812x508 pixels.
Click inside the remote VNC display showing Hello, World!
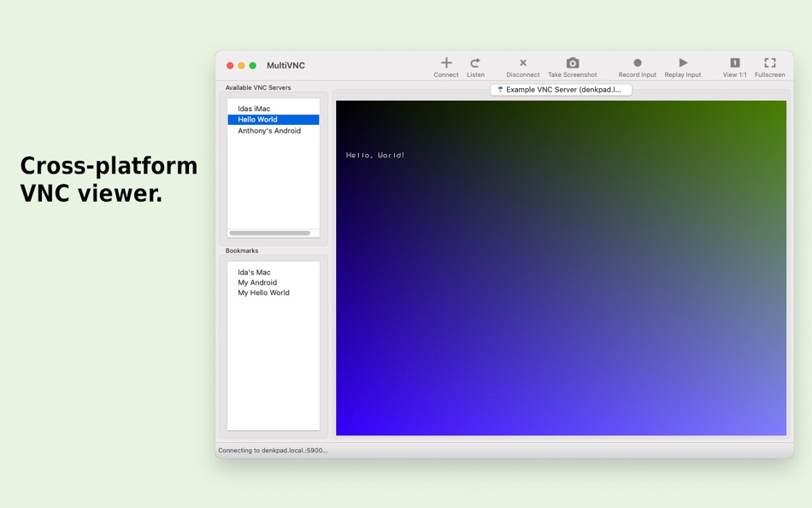point(561,268)
